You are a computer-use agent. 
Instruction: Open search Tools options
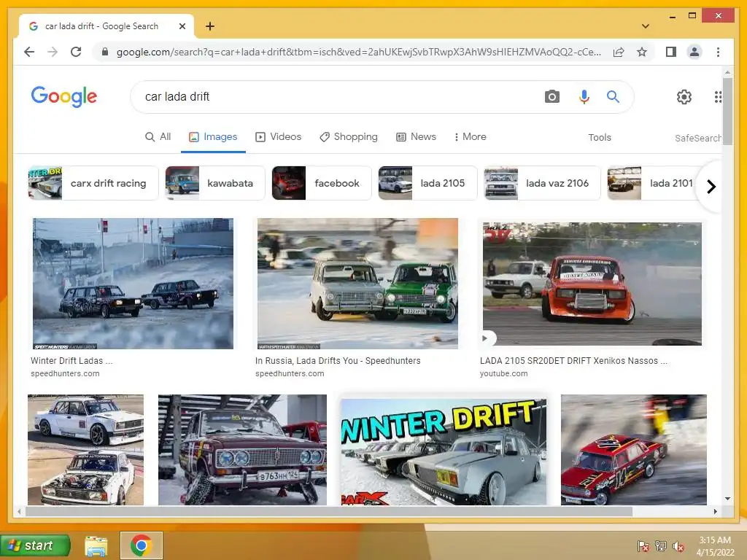[600, 138]
